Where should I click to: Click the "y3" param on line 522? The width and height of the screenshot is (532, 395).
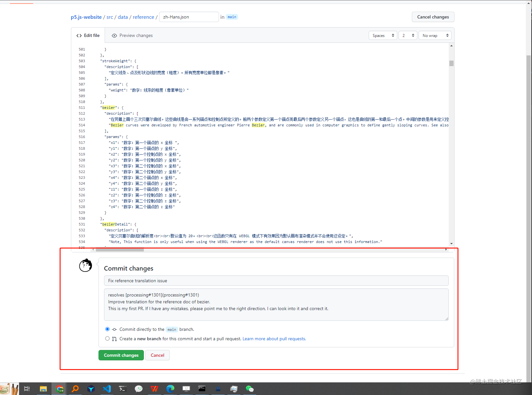113,172
